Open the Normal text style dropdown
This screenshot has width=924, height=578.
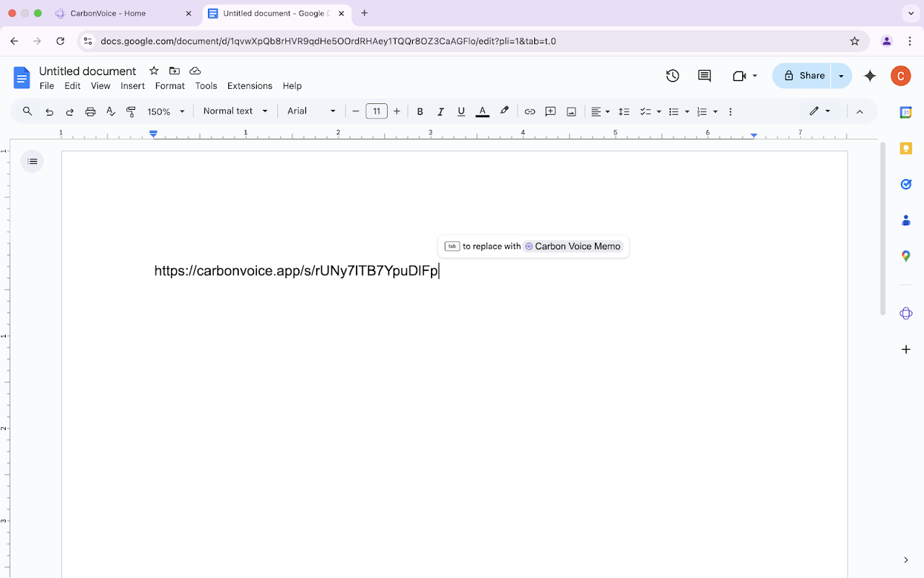(x=235, y=111)
